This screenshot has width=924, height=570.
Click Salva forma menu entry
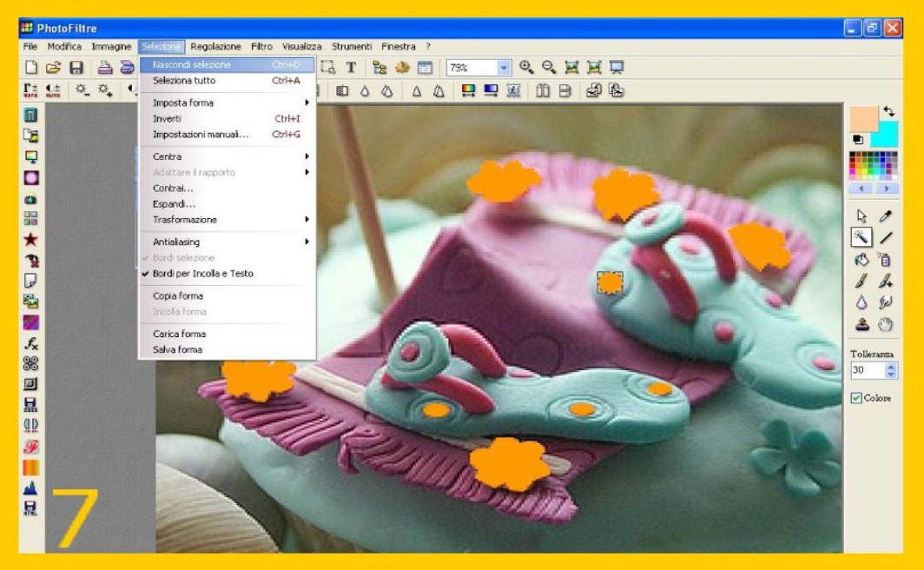tap(177, 349)
